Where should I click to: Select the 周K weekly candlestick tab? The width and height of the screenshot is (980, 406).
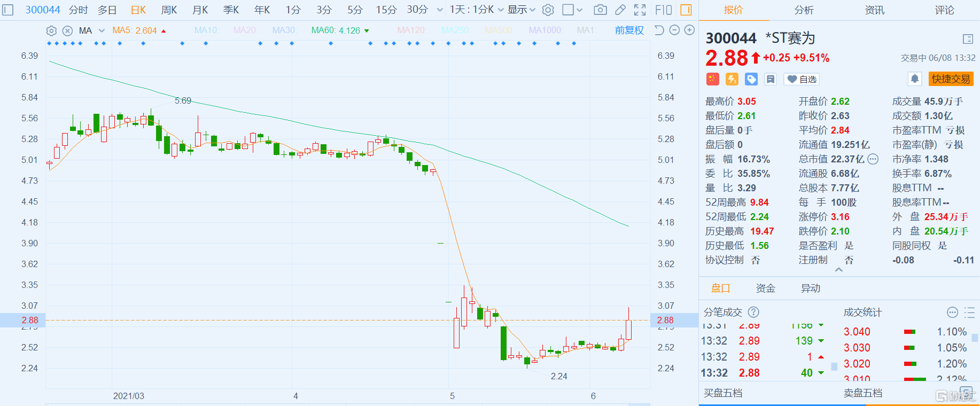click(x=169, y=10)
